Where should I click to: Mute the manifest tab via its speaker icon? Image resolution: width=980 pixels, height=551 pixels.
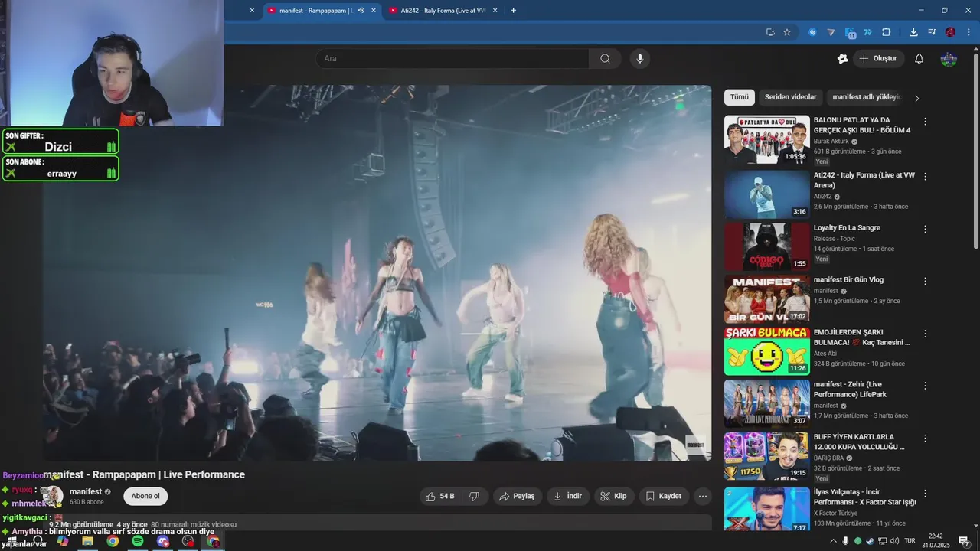(361, 11)
